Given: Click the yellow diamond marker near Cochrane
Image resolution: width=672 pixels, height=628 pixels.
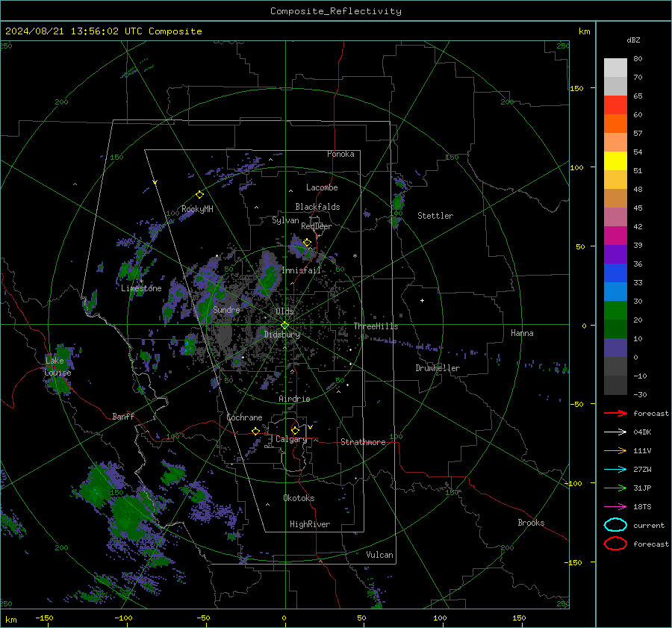Looking at the screenshot, I should 256,431.
